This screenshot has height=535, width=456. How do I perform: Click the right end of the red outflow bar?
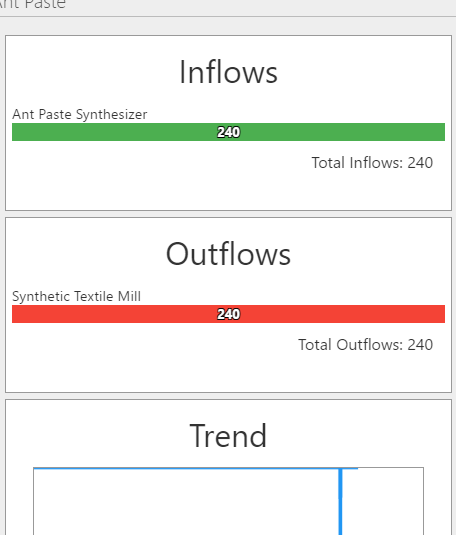tap(442, 314)
